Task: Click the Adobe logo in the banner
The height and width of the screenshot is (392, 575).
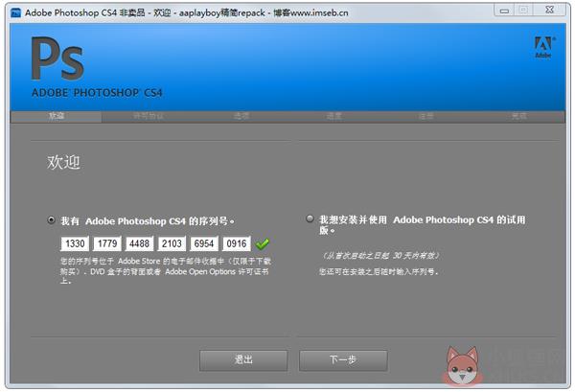Action: (543, 47)
